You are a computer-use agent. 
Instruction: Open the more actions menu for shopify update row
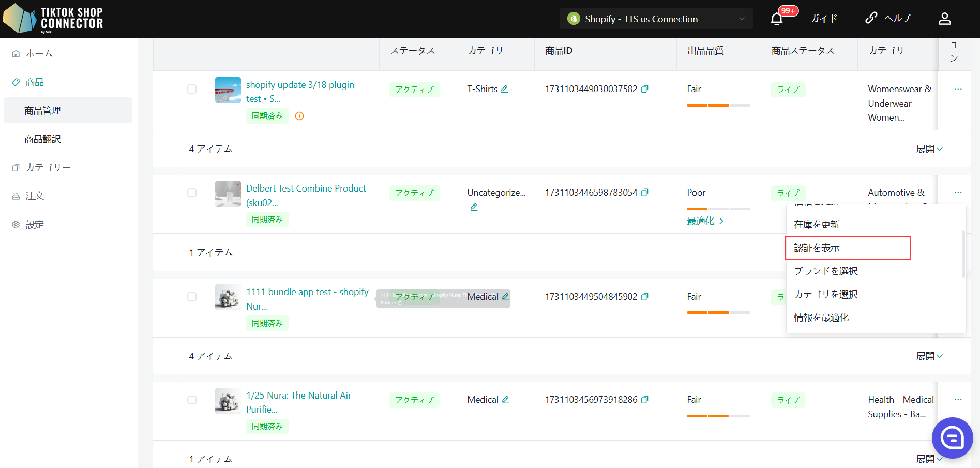tap(958, 89)
